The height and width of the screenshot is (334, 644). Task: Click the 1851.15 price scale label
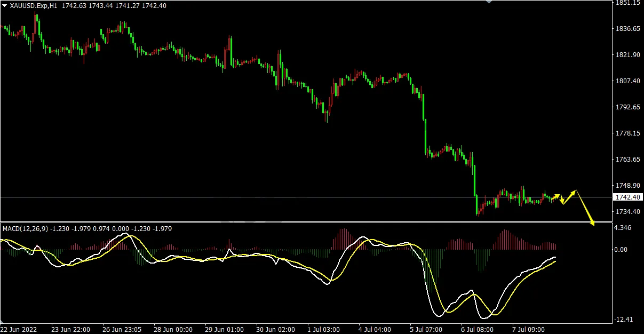tap(627, 3)
